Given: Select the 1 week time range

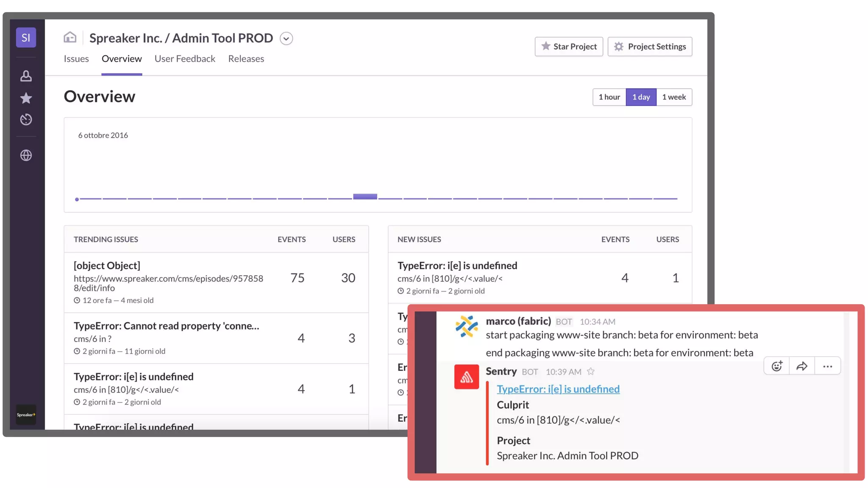Looking at the screenshot, I should [x=674, y=97].
